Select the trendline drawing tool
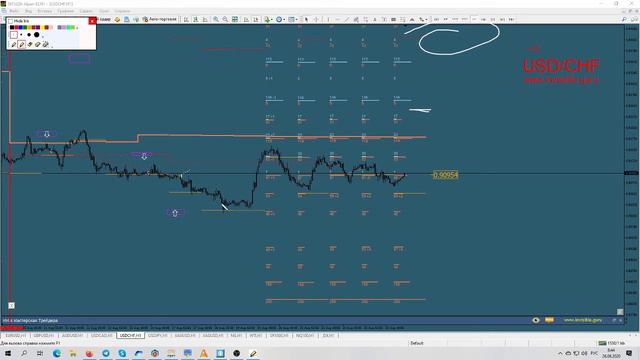Viewport: 640px width, 360px height. tap(347, 19)
